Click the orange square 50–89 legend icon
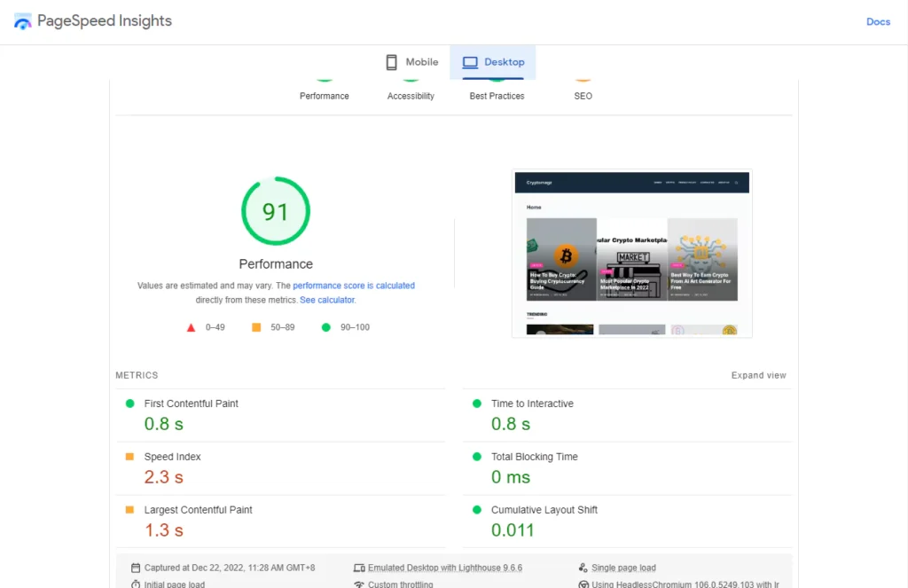This screenshot has height=588, width=908. pyautogui.click(x=256, y=327)
